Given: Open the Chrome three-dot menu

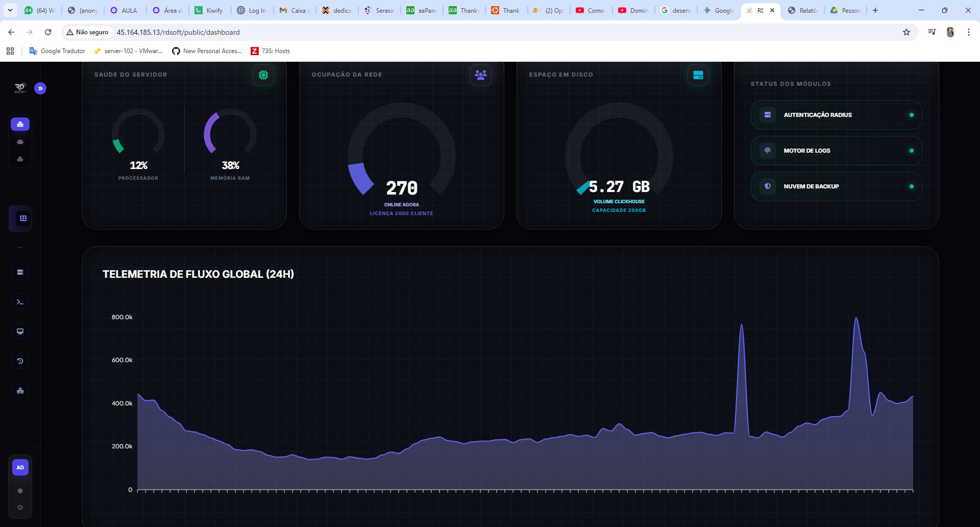Looking at the screenshot, I should point(969,32).
